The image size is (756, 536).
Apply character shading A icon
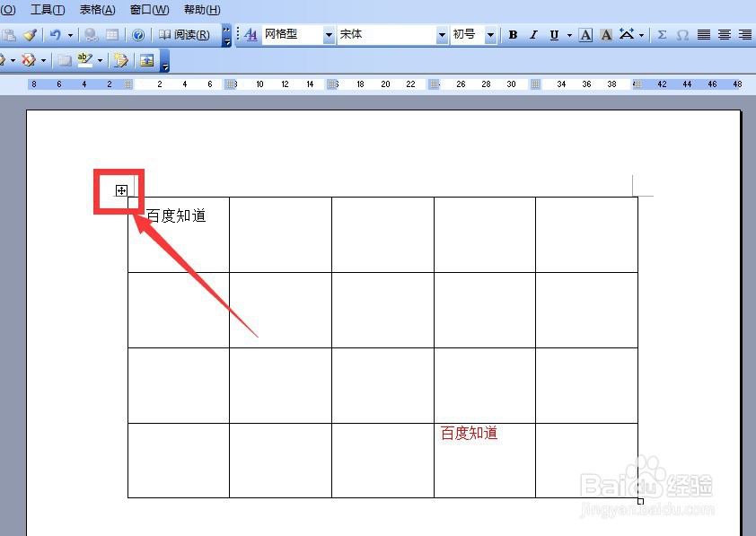tap(606, 35)
